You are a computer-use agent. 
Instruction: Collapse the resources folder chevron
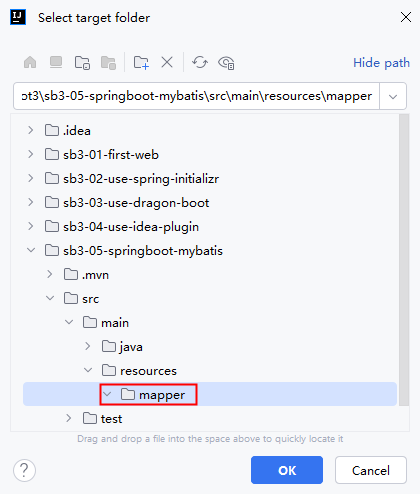[x=88, y=370]
